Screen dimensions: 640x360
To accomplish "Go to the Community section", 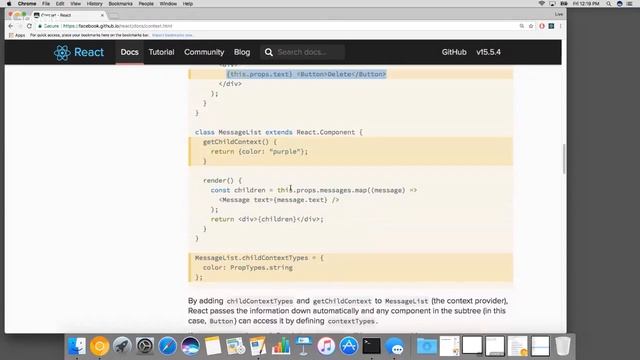I will [204, 52].
